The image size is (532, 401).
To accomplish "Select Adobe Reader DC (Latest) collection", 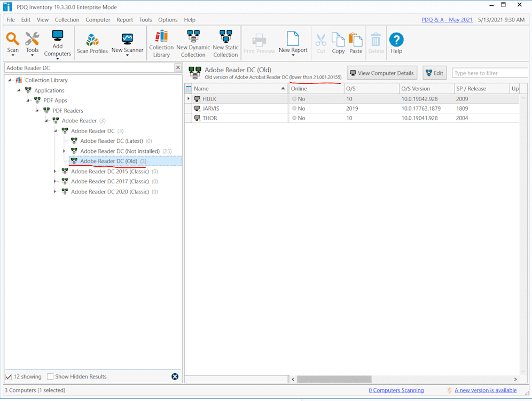I will pos(112,141).
